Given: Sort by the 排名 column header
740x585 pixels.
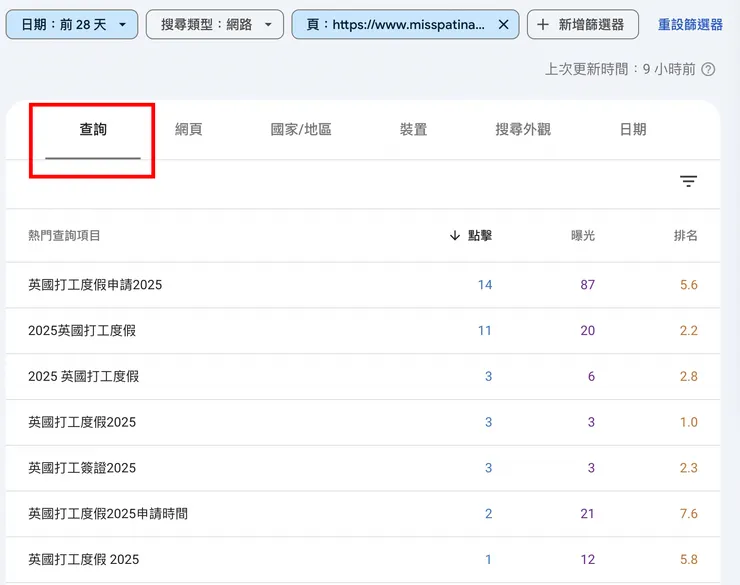Looking at the screenshot, I should click(x=686, y=235).
